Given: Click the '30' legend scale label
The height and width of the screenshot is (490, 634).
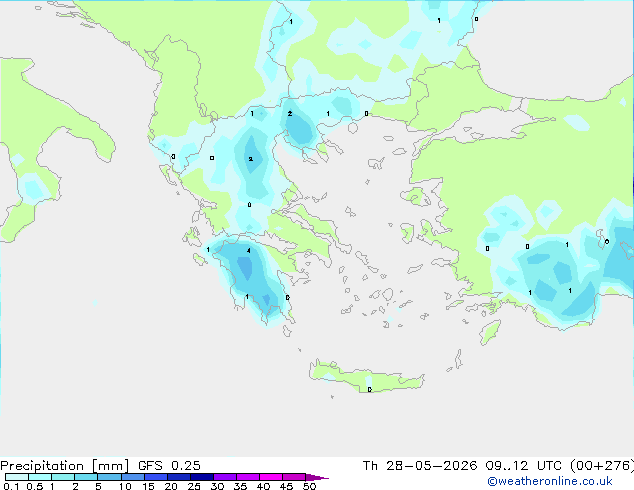Looking at the screenshot, I should point(217,486).
